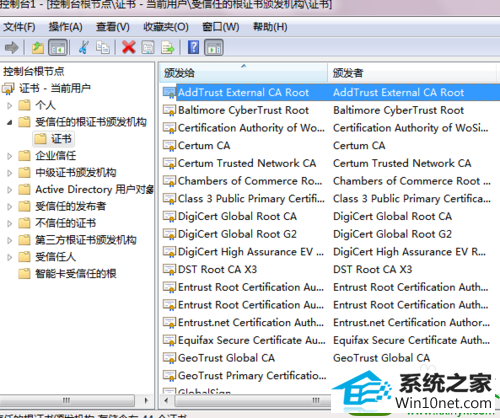Image resolution: width=500 pixels, height=418 pixels.
Task: Click right scroll arrow of tree pane
Action: (146, 400)
